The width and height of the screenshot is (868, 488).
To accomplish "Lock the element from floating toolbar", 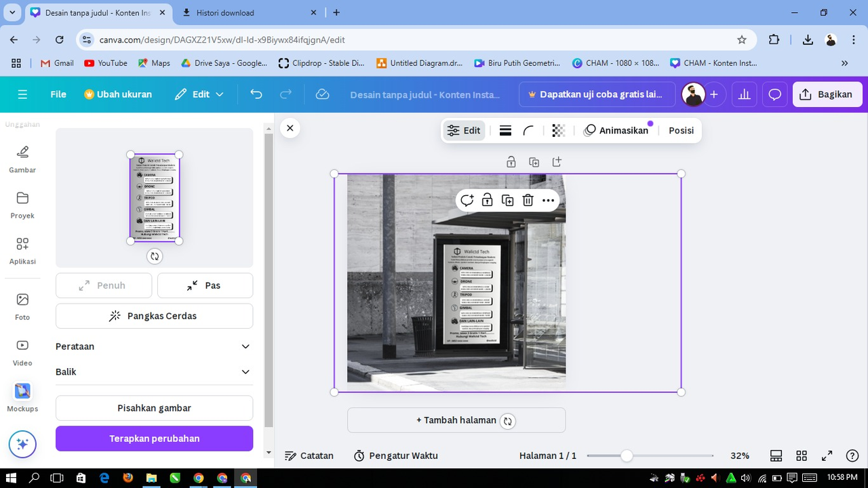I will point(487,200).
